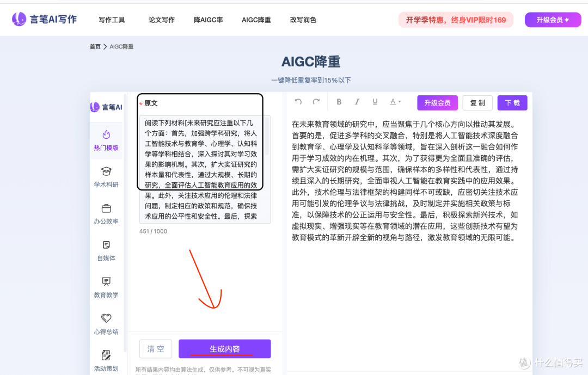Open the 写作工具 menu

point(112,20)
